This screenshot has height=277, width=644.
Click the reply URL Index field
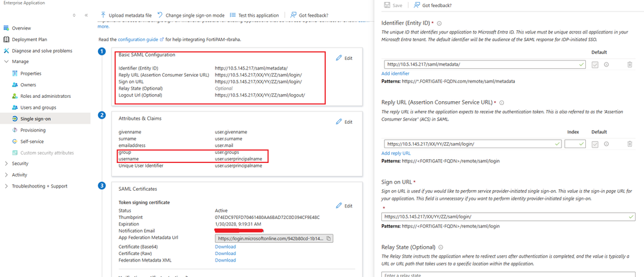pos(576,144)
